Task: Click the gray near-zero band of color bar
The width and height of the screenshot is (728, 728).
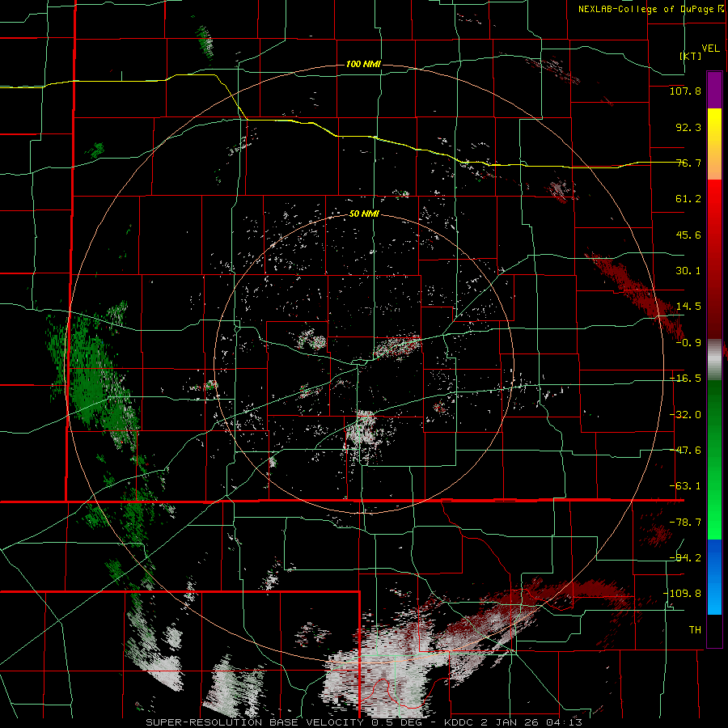Action: point(714,360)
